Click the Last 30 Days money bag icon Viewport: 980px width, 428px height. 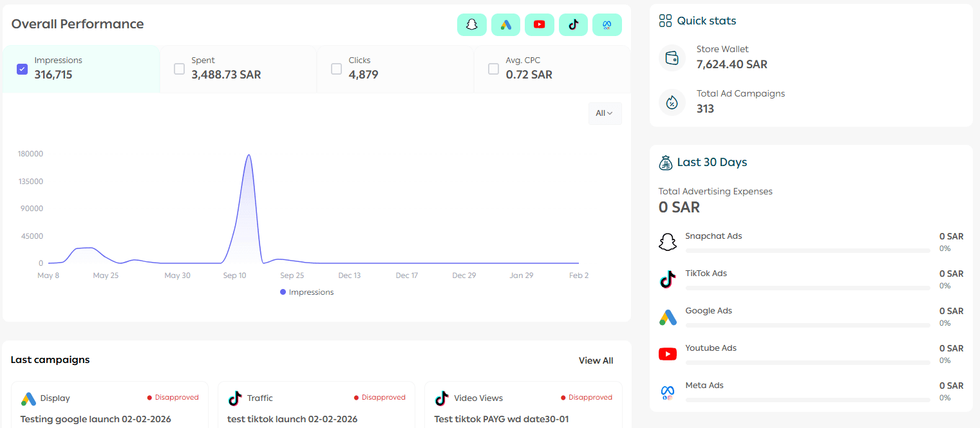[665, 163]
